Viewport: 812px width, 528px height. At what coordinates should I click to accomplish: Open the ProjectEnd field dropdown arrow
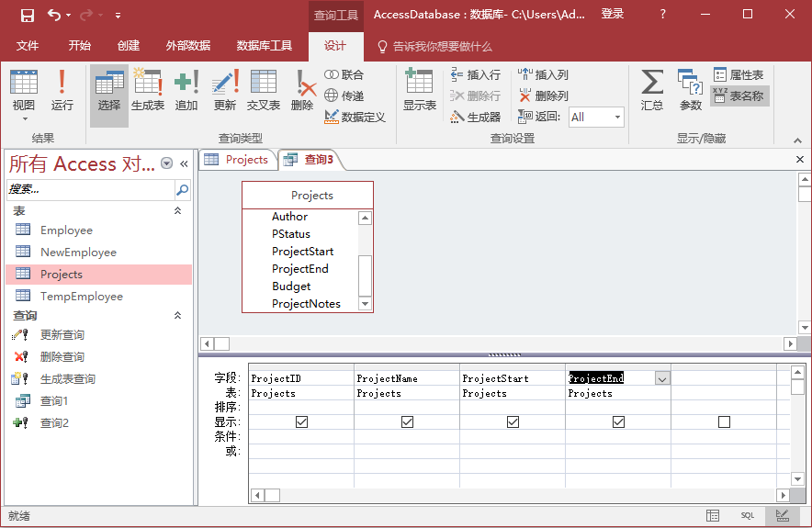point(662,378)
